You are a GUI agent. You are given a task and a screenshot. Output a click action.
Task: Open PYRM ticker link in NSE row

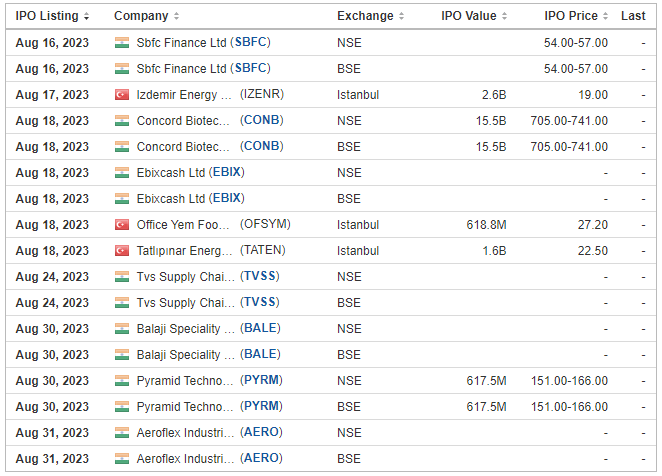[261, 381]
